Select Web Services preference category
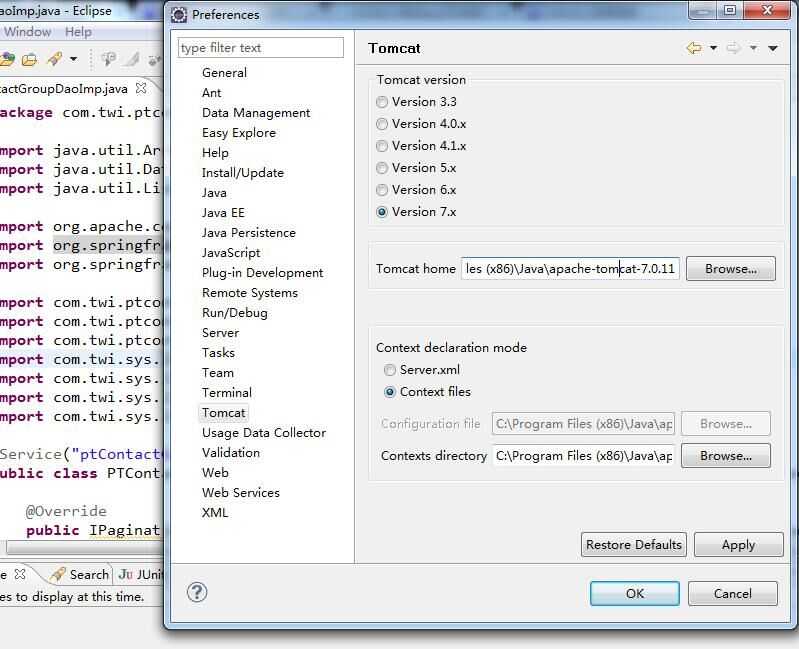This screenshot has height=649, width=799. tap(241, 493)
